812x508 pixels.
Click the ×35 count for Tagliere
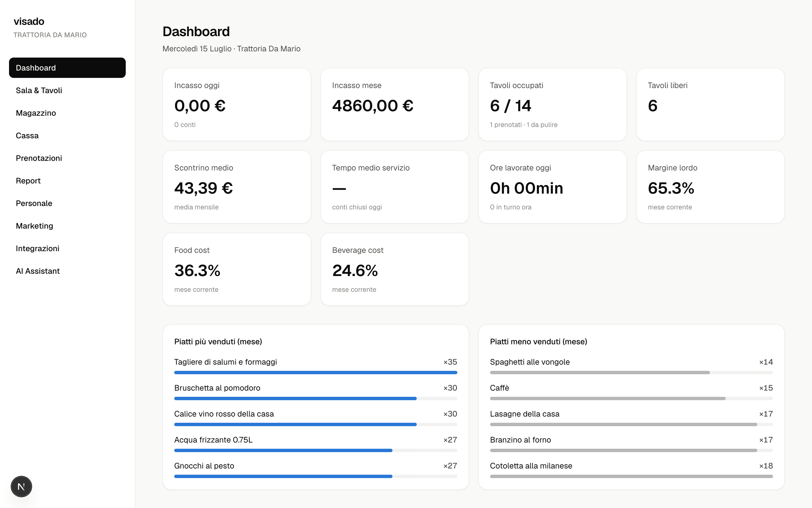[x=450, y=362]
